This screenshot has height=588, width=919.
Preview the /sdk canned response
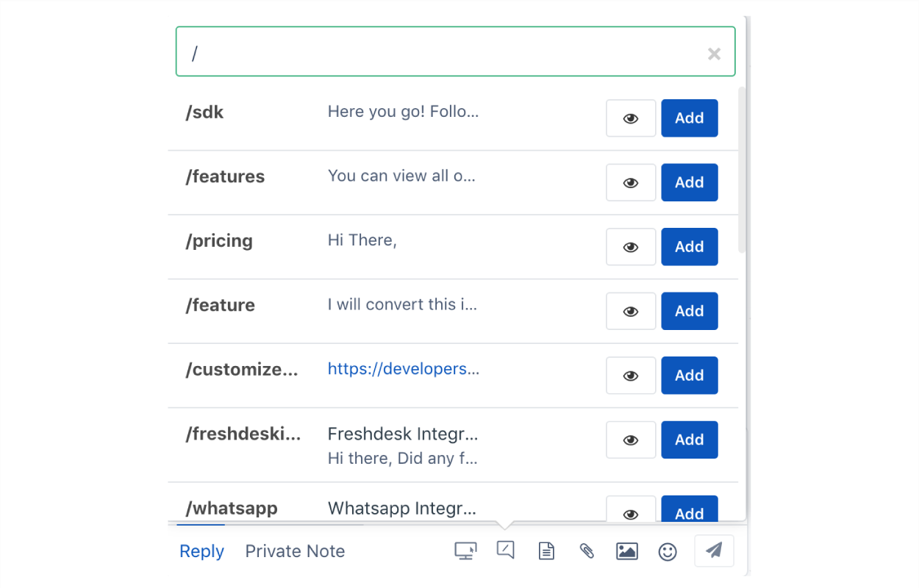[x=631, y=118]
